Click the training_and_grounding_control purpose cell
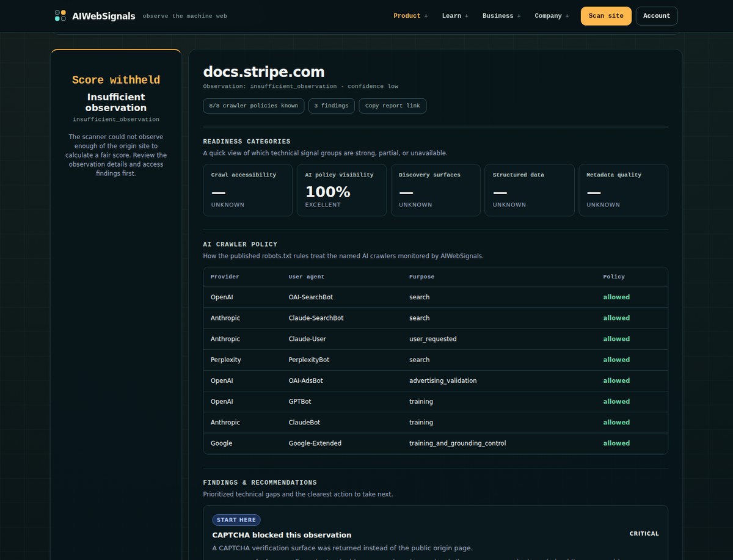This screenshot has width=733, height=560. click(x=458, y=443)
